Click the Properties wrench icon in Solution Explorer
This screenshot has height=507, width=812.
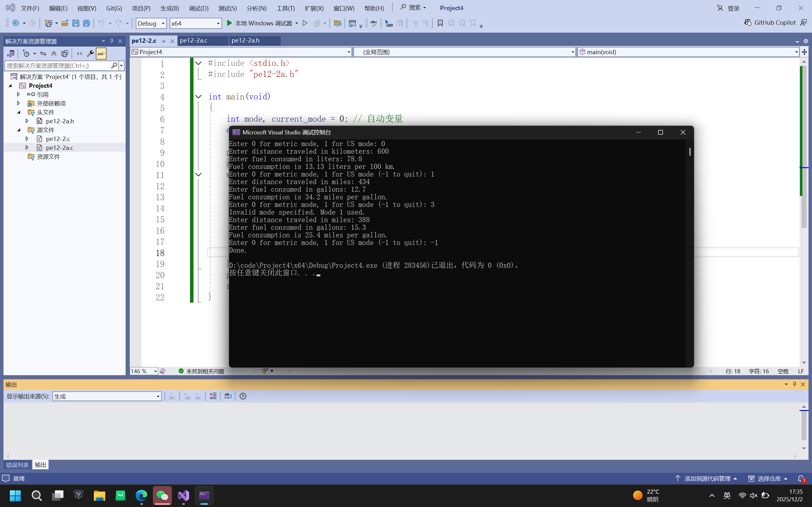[90, 53]
